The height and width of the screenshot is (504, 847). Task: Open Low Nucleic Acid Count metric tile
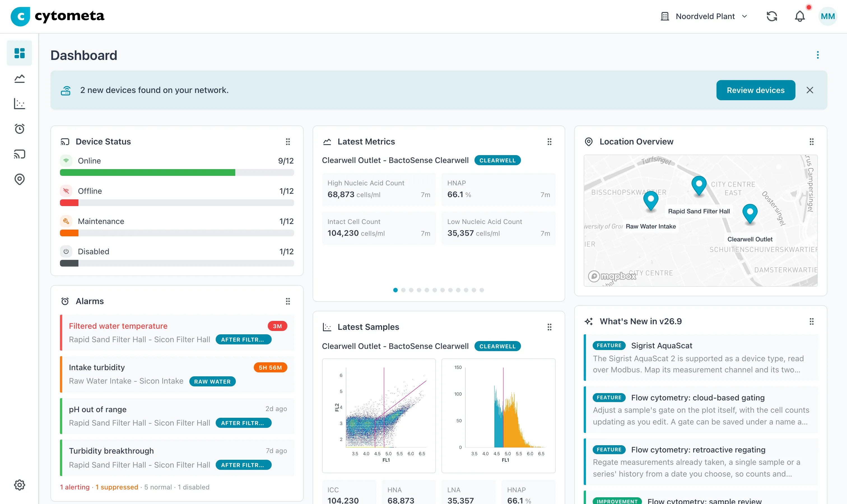tap(498, 228)
